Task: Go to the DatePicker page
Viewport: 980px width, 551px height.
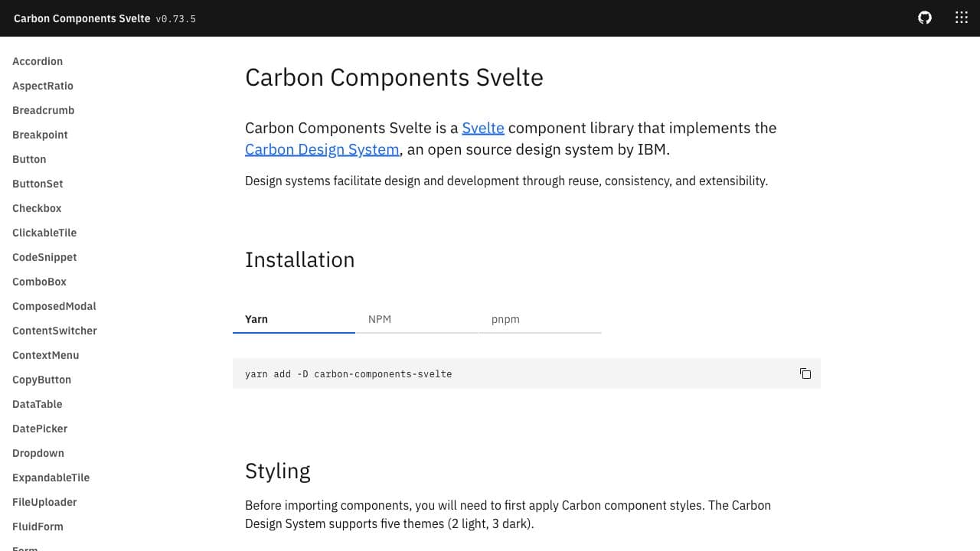Action: (40, 429)
